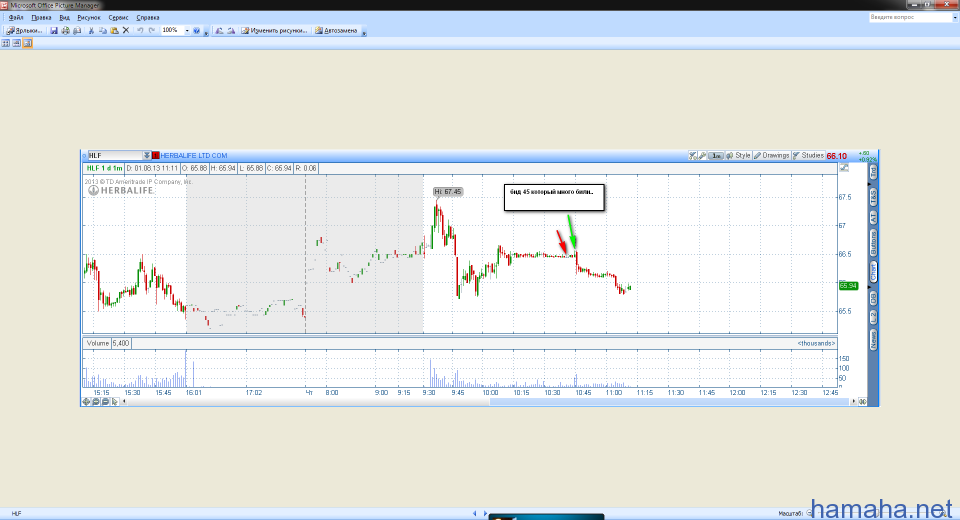Click the Save floppy disk icon
Screen dimensions: 960x520
click(54, 31)
